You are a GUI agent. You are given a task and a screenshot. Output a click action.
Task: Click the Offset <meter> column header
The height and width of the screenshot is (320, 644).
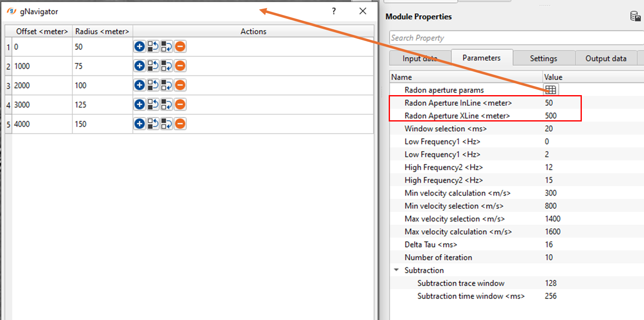point(42,31)
